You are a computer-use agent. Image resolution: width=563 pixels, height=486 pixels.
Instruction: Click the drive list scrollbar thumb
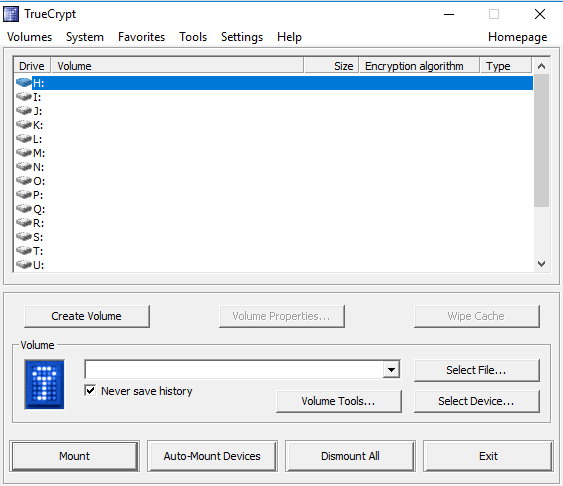(541, 140)
